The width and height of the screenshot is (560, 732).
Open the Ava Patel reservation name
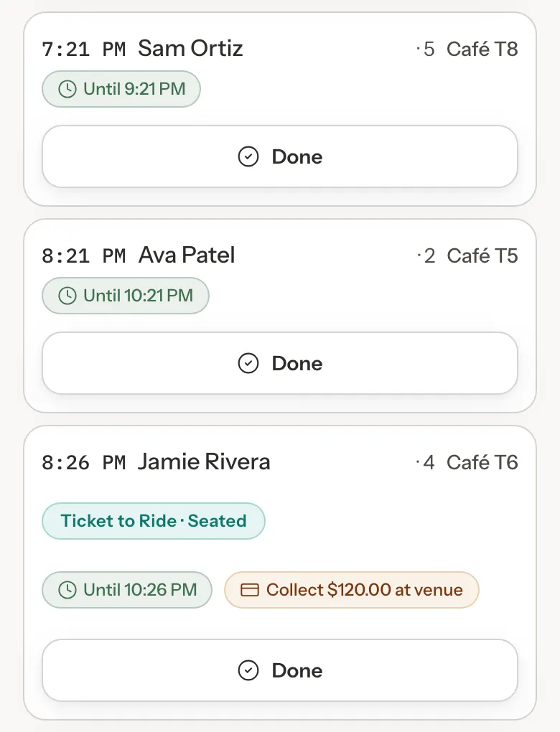187,255
